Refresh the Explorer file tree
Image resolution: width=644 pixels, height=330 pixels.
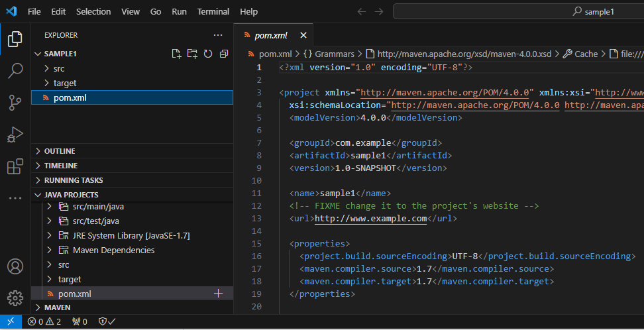(x=208, y=54)
